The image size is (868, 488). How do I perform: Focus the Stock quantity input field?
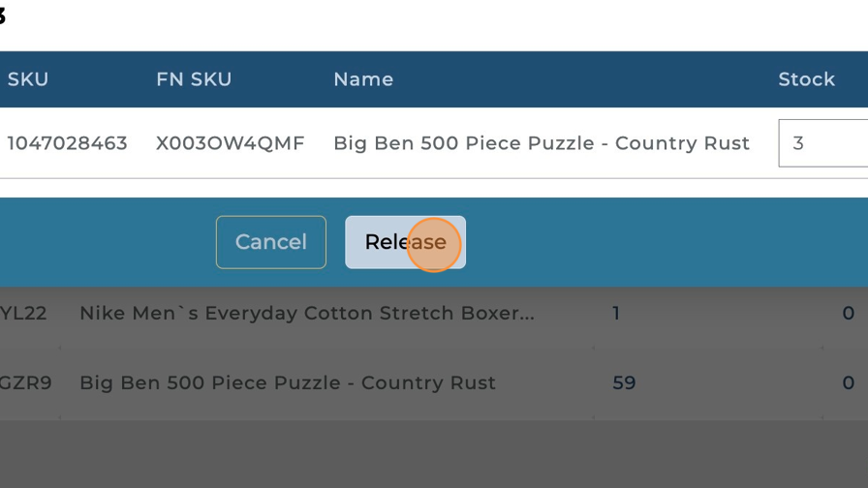click(x=825, y=143)
